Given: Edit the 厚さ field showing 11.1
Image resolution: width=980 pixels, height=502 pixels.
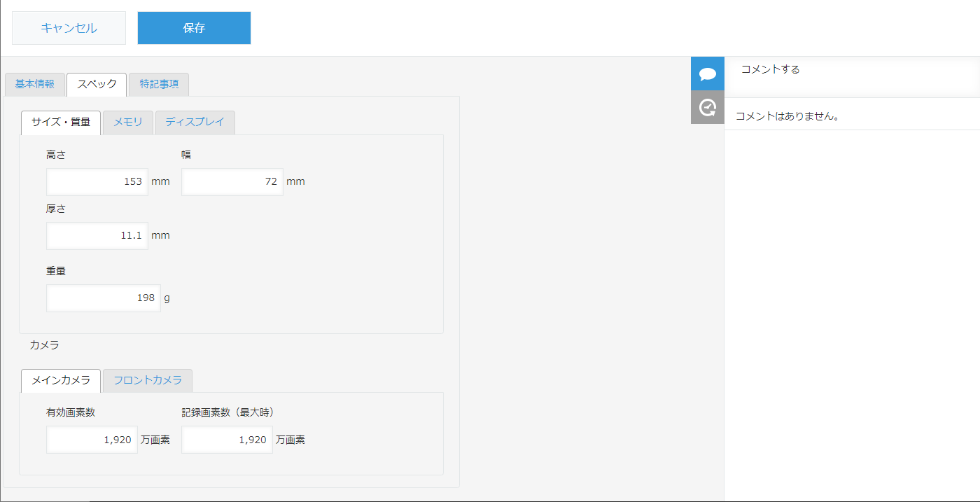Looking at the screenshot, I should pos(97,236).
